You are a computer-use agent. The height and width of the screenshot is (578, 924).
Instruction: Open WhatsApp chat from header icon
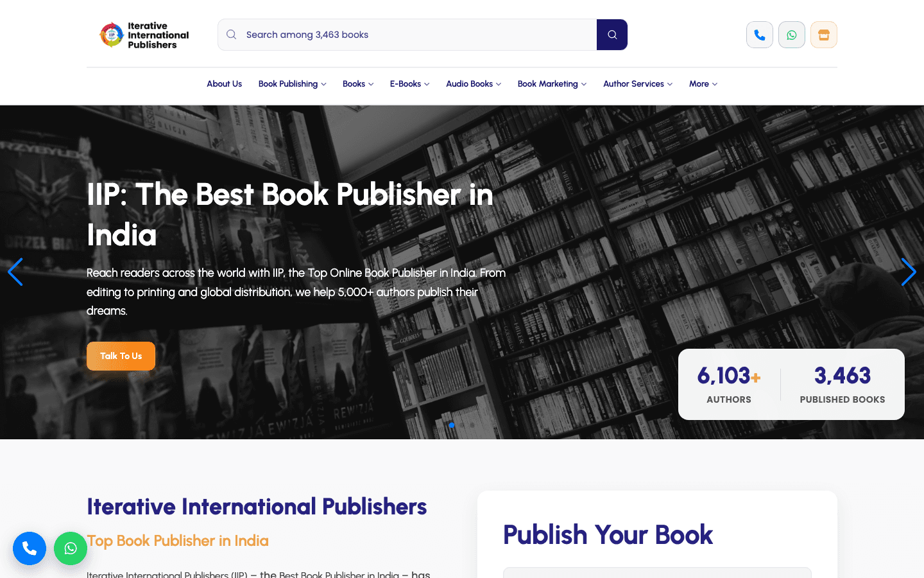(x=792, y=35)
